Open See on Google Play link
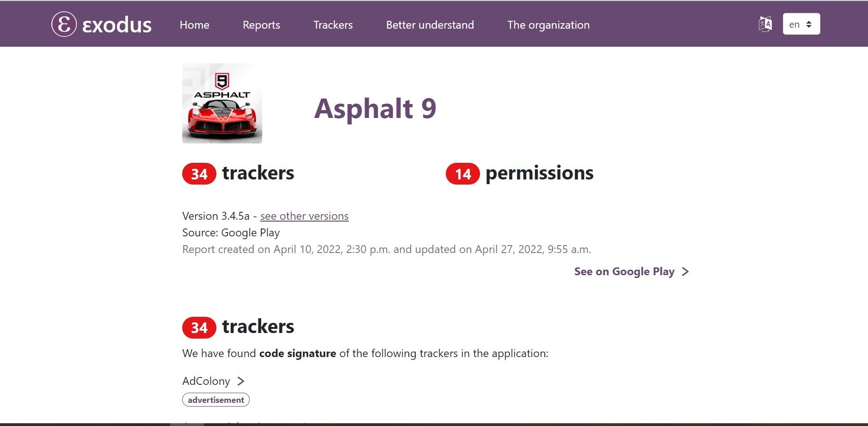The image size is (868, 426). point(624,272)
